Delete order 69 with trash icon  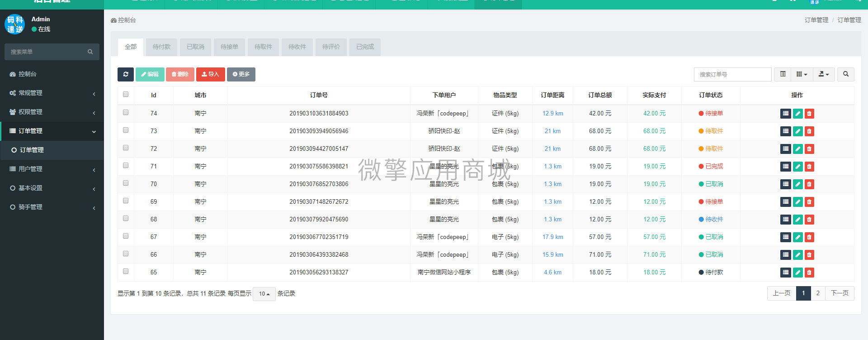tap(809, 202)
